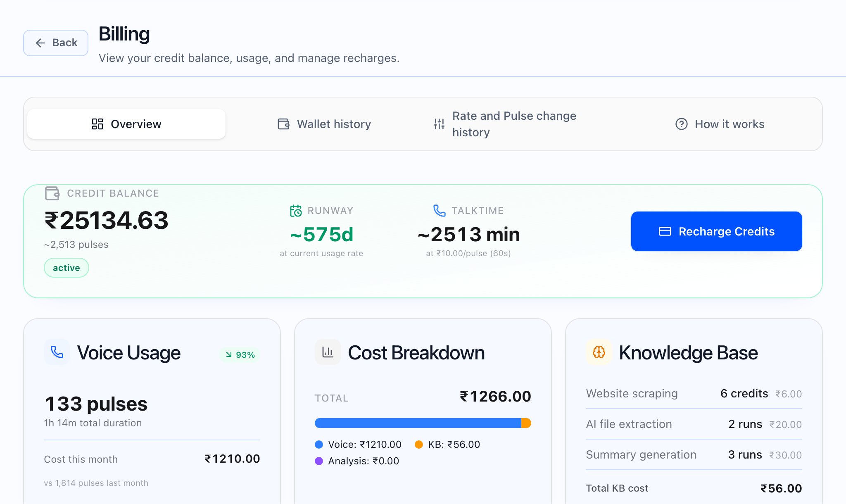The image size is (846, 504).
Task: Click the Voice Usage phone icon
Action: tap(57, 352)
